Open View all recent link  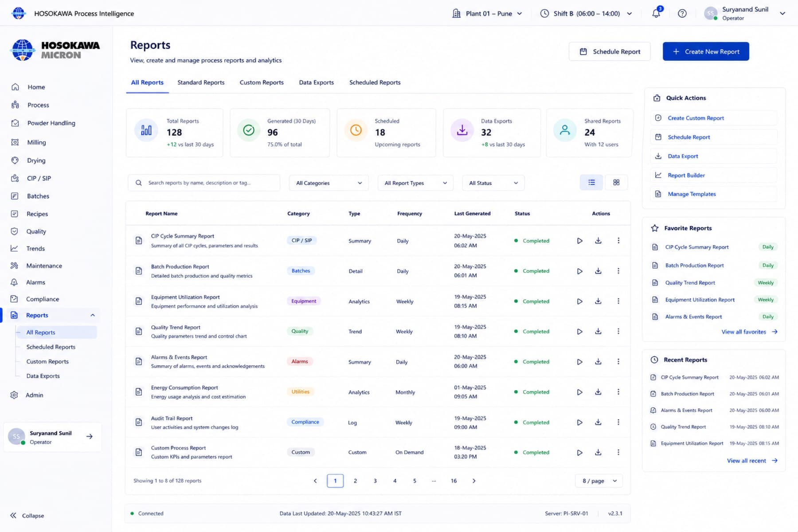tap(752, 461)
